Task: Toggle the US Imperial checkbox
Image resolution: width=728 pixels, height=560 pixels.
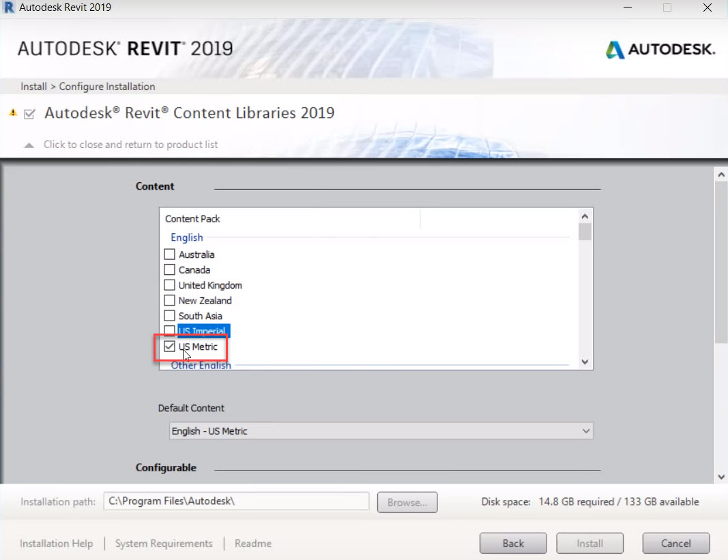Action: coord(169,331)
